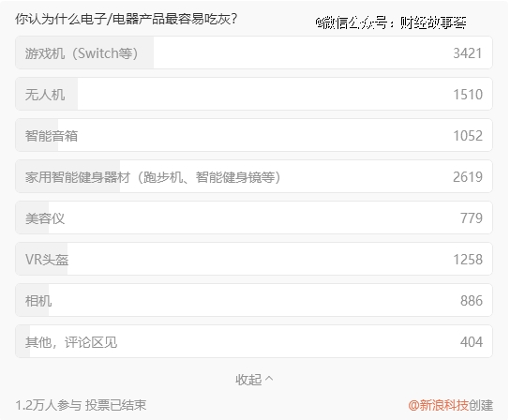The image size is (510, 420).
Task: Click the poll question title text
Action: pos(127,19)
